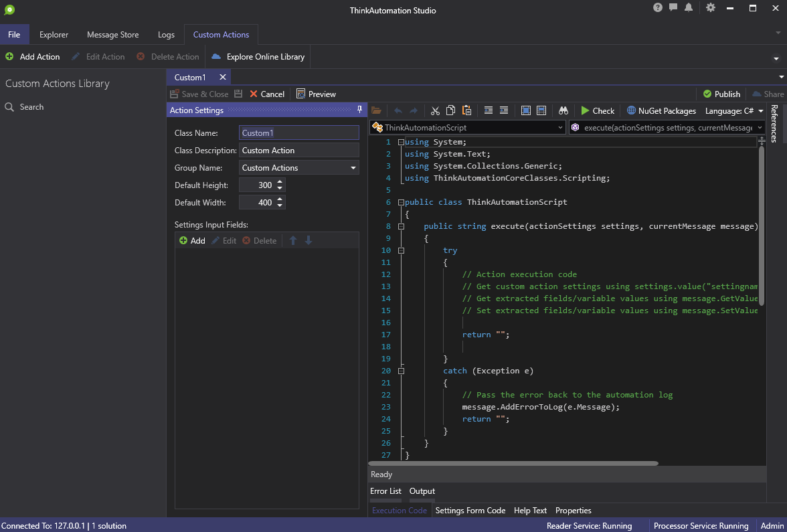Click the uncomment selection icon
Screen dimensions: 787x532
(541, 111)
